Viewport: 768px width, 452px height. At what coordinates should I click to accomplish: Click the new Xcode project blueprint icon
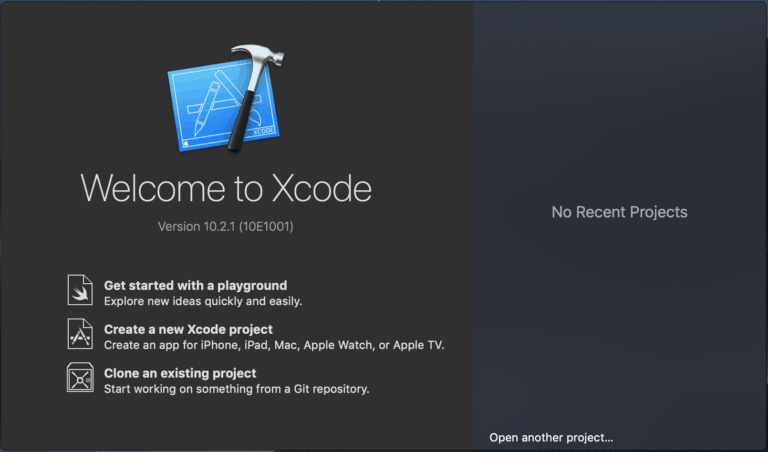pyautogui.click(x=80, y=335)
